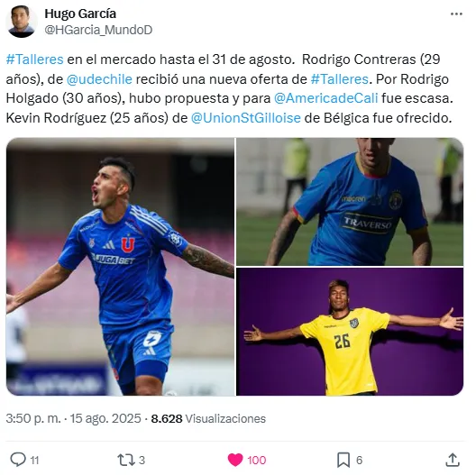The width and height of the screenshot is (476, 475).
Task: Open the @udechile mention
Action: point(99,79)
